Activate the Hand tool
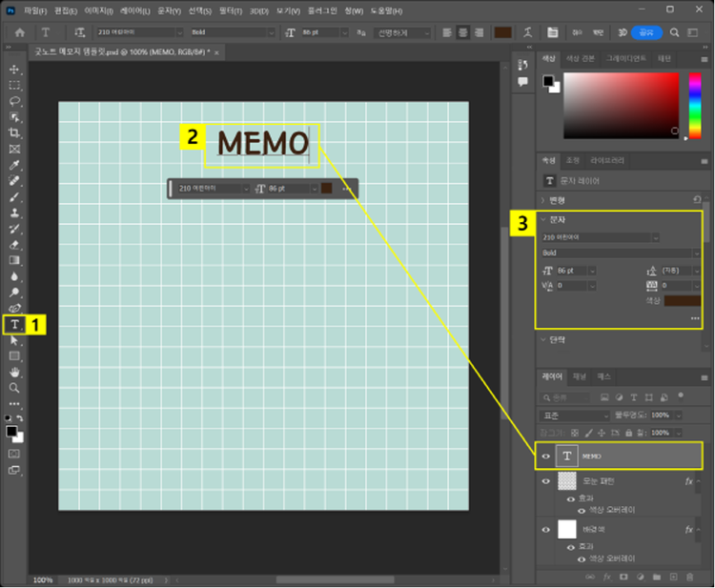Screen dimensions: 715x588 coord(14,372)
